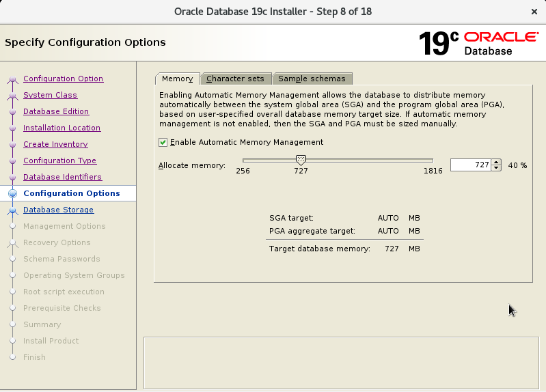546x392 pixels.
Task: Go to Configuration Option step
Action: 63,79
